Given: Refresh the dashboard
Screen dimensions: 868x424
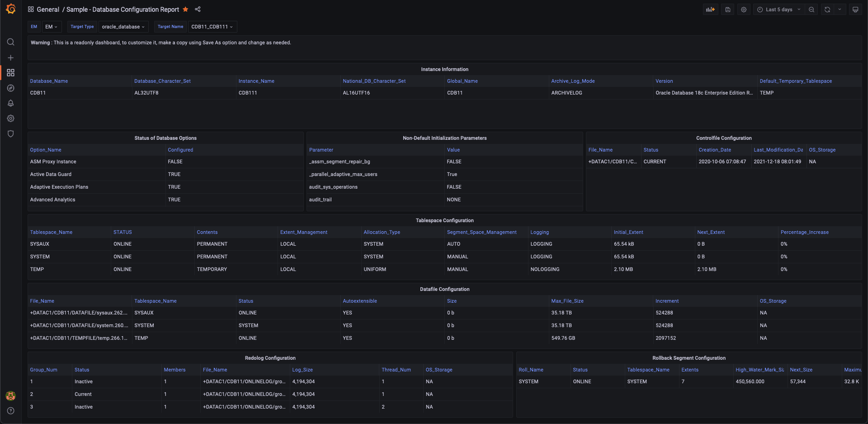Looking at the screenshot, I should point(827,9).
